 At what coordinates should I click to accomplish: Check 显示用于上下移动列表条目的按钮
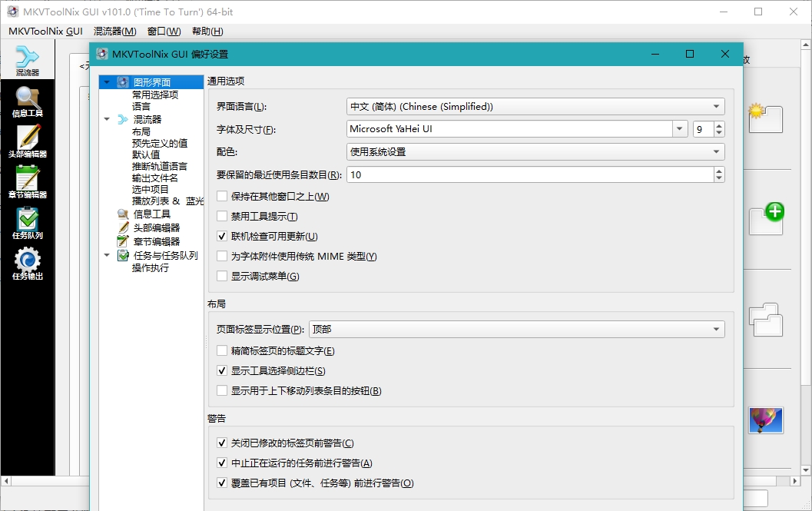(x=222, y=391)
